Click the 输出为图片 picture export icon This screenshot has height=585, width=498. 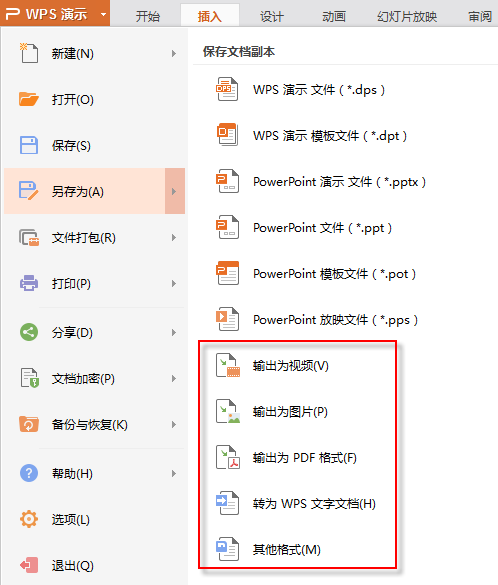tap(228, 412)
